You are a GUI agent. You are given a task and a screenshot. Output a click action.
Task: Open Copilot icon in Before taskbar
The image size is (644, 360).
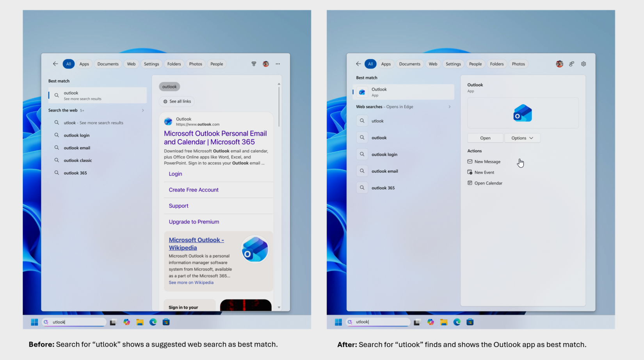127,322
